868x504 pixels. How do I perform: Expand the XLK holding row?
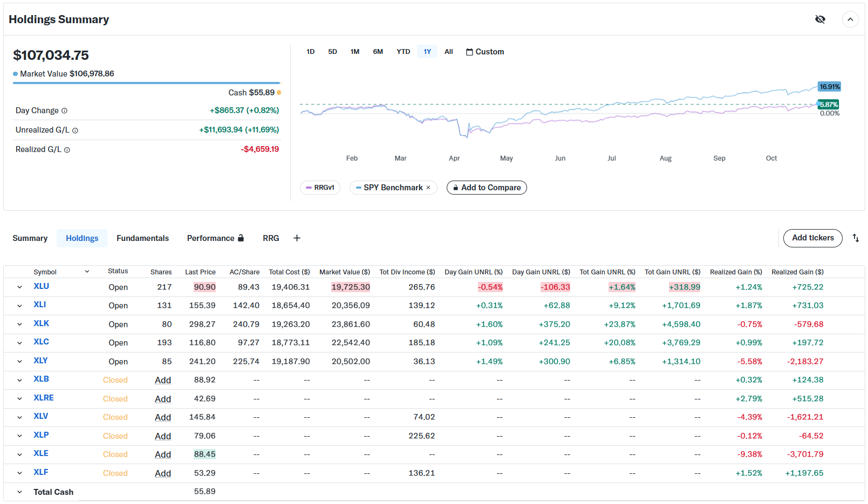[19, 325]
